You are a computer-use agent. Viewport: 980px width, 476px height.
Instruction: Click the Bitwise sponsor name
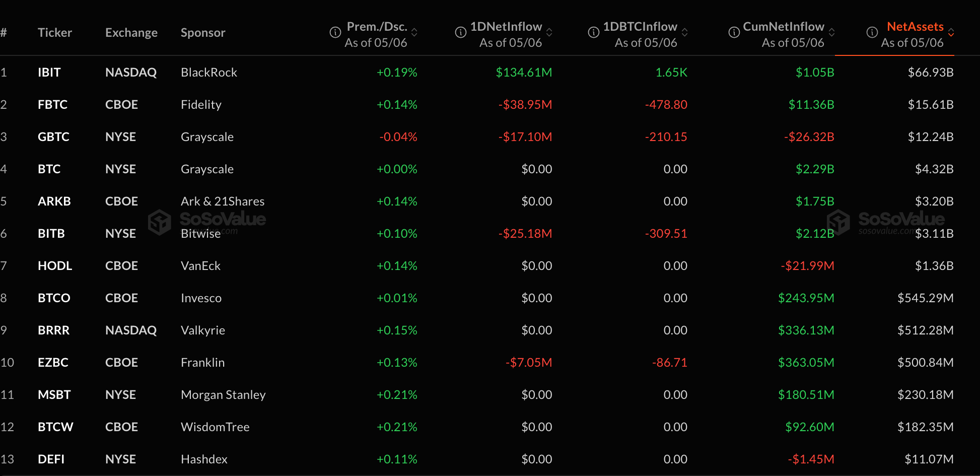click(x=201, y=234)
